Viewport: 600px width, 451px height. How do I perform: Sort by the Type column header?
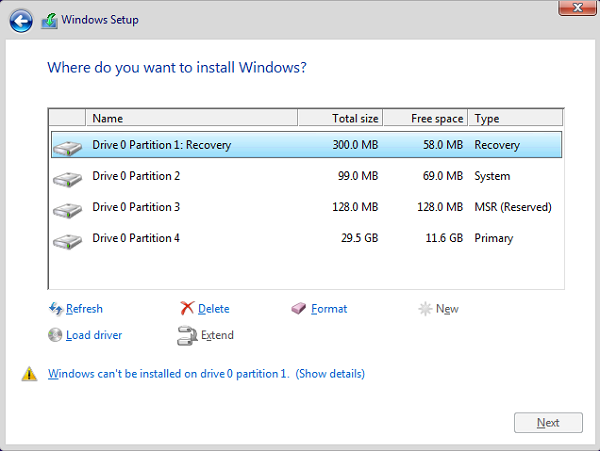click(x=515, y=118)
